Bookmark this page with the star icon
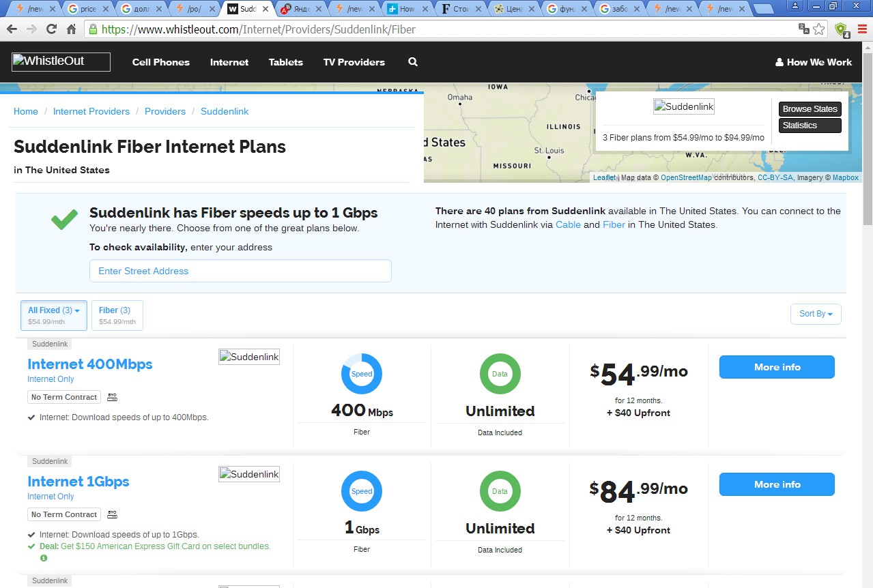 818,29
